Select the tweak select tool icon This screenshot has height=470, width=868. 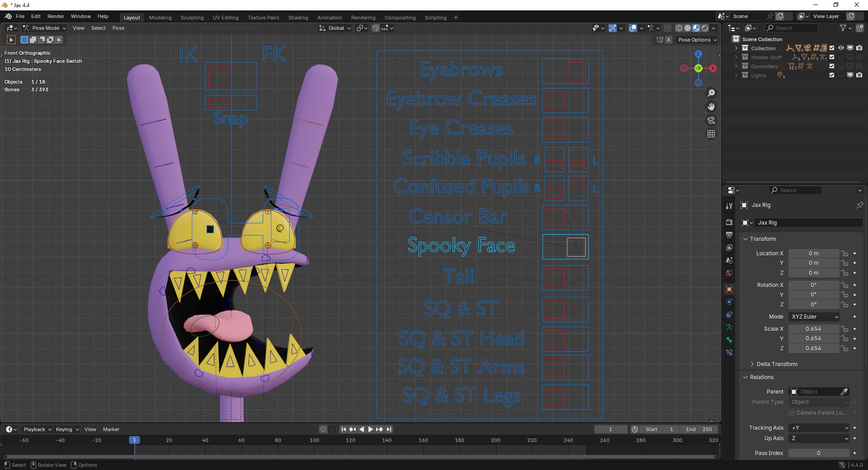[x=11, y=40]
